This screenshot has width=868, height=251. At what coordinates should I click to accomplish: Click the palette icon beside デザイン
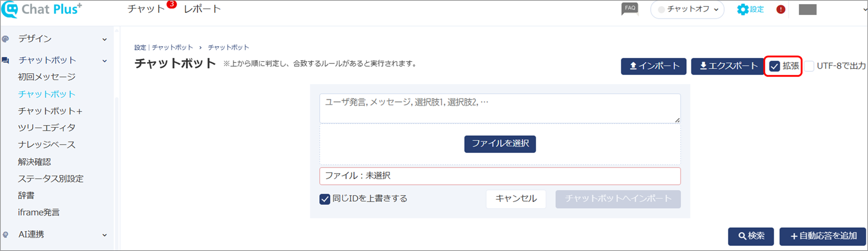[6, 39]
